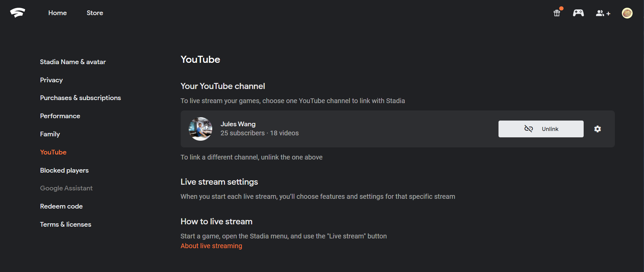Viewport: 644px width, 272px height.
Task: Select YouTube in the settings sidebar
Action: 53,152
